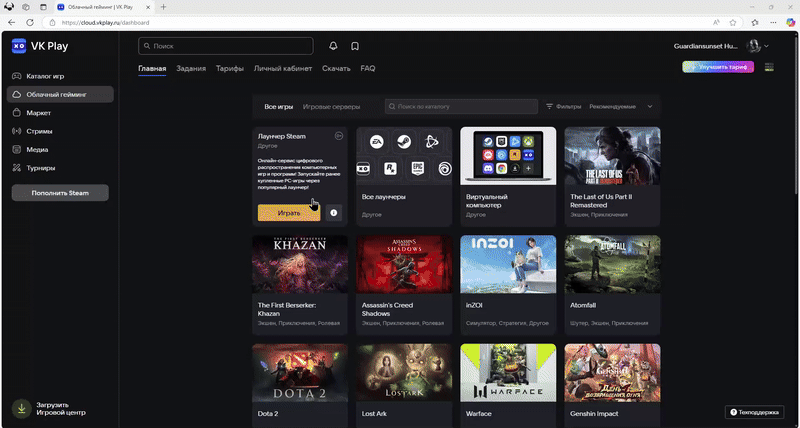Open the Genshin Impact game card
The height and width of the screenshot is (428, 800).
[x=612, y=386]
